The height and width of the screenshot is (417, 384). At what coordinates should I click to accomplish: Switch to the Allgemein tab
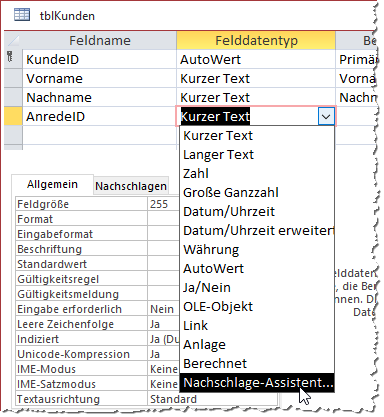(52, 184)
